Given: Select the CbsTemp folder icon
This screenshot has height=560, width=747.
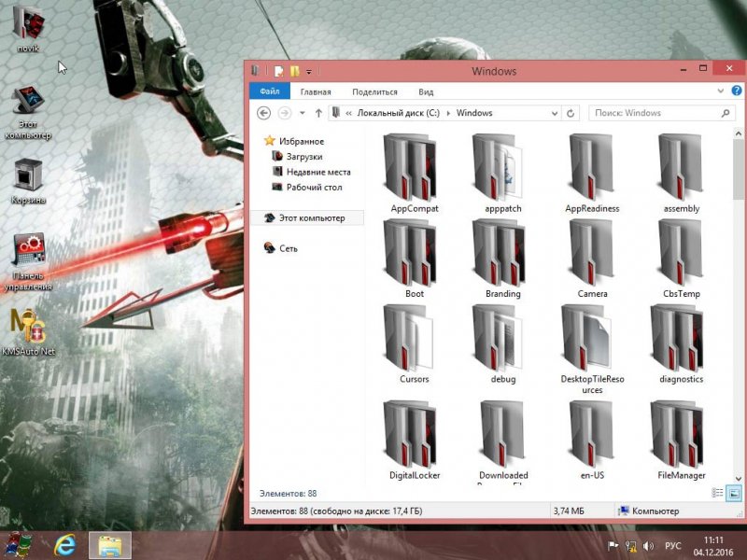Looking at the screenshot, I should pos(681,252).
